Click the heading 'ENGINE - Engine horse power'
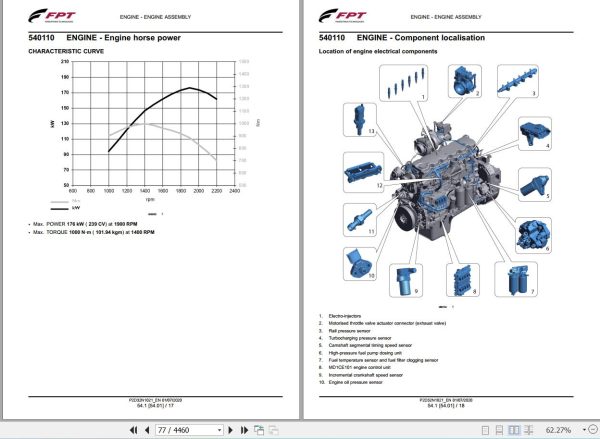The height and width of the screenshot is (439, 600). point(123,38)
